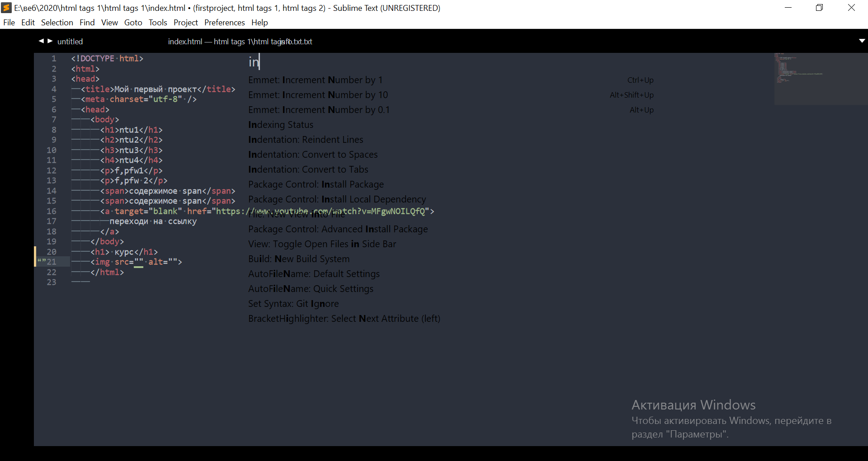Viewport: 868px width, 461px height.
Task: Click the previous tab arrow icon
Action: 41,41
